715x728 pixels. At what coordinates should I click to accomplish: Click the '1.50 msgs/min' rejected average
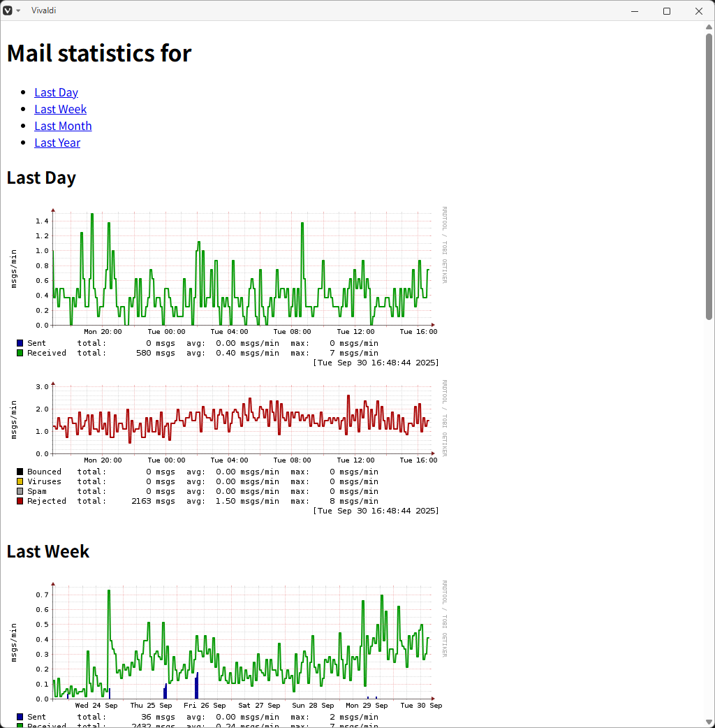[x=247, y=501]
